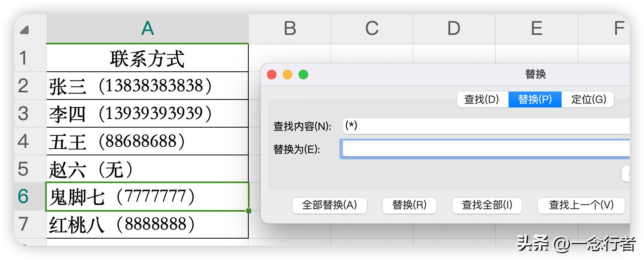644x260 pixels.
Task: Switch to the 查找(D) tab
Action: coord(482,99)
